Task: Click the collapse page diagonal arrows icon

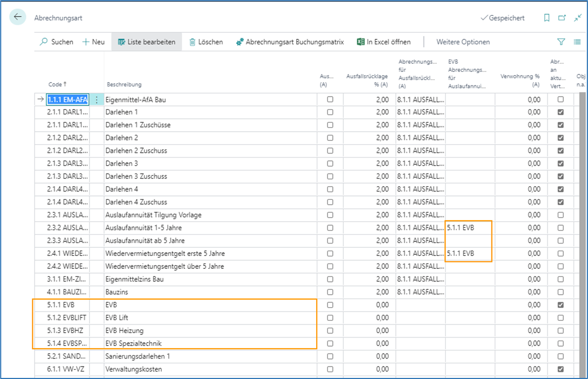Action: [577, 18]
